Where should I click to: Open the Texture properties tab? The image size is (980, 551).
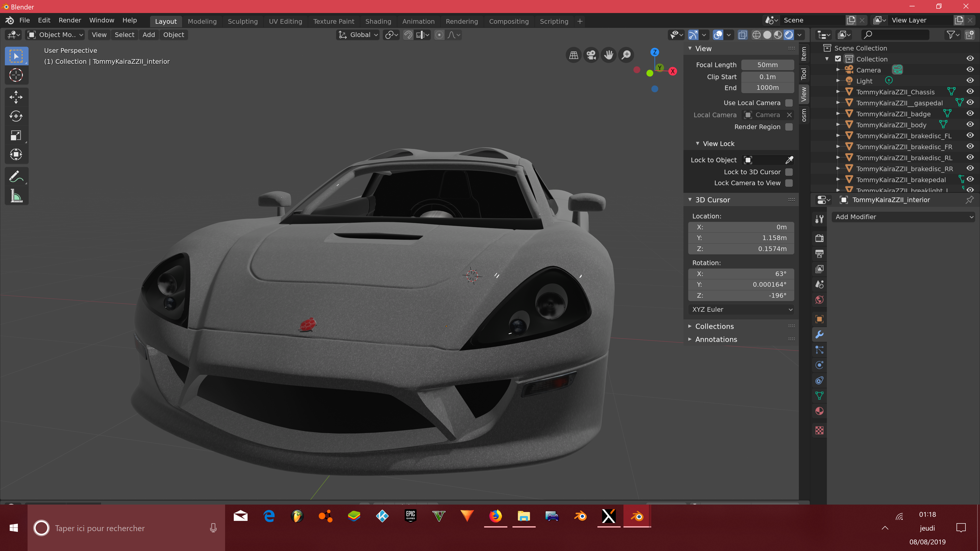point(819,430)
